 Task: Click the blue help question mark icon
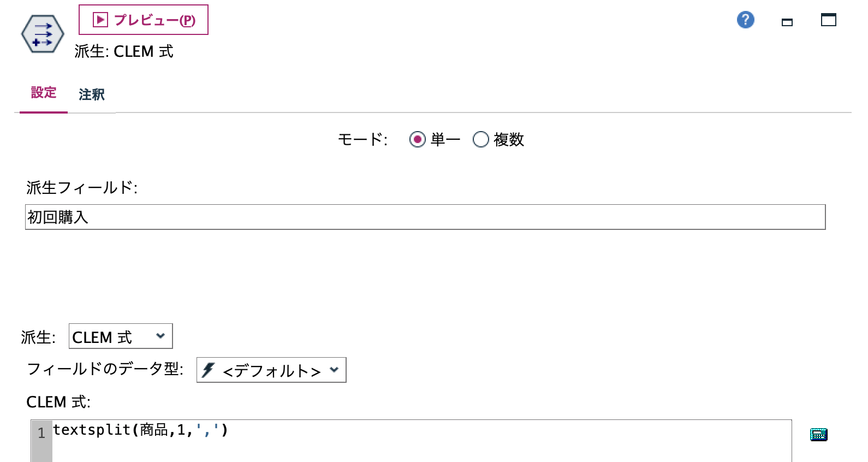[x=744, y=20]
